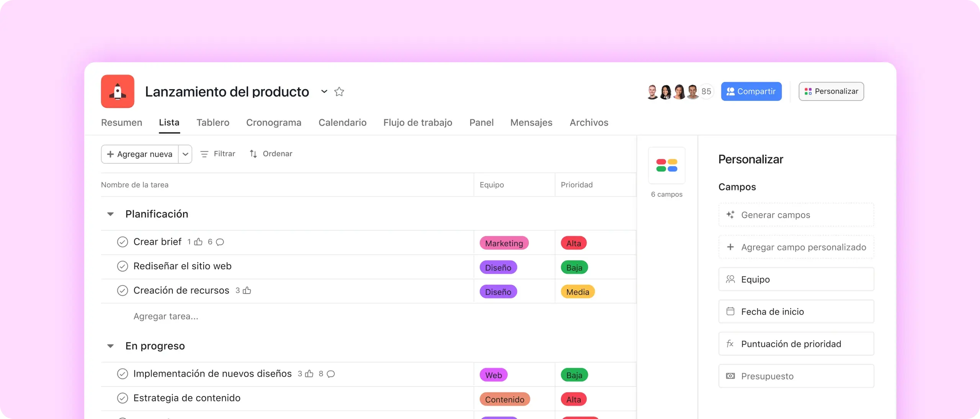Click Media priority on Creación de recursos
Image resolution: width=980 pixels, height=419 pixels.
pos(578,292)
